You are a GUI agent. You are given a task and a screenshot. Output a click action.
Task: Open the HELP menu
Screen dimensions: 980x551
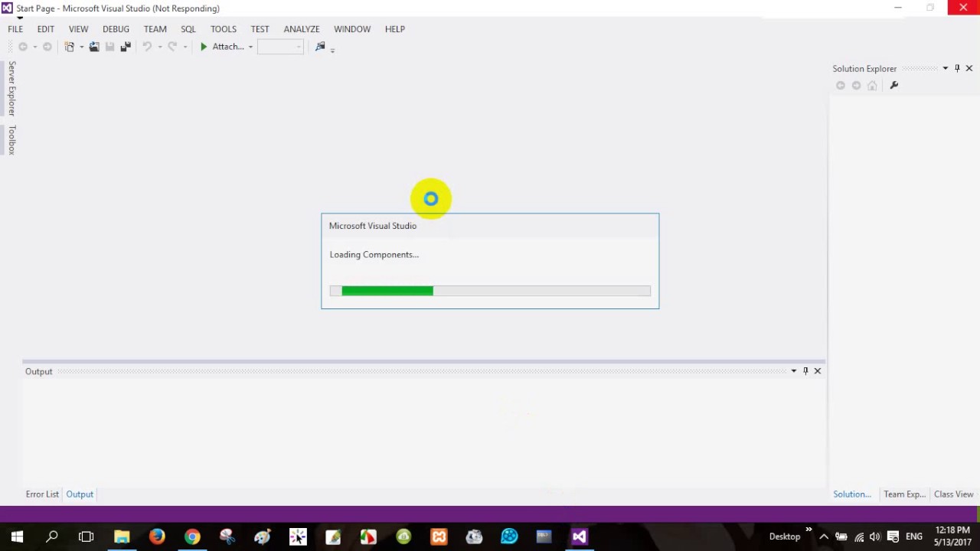pyautogui.click(x=395, y=29)
